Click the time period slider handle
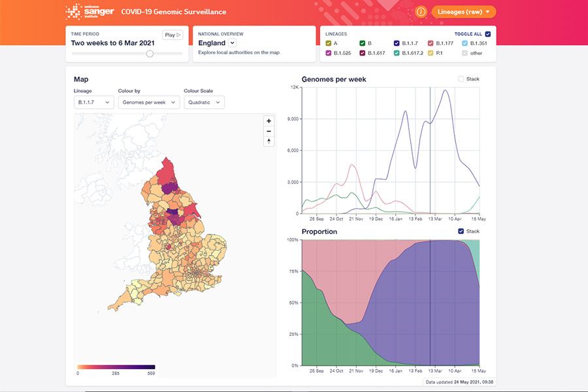The image size is (588, 392). click(x=150, y=54)
